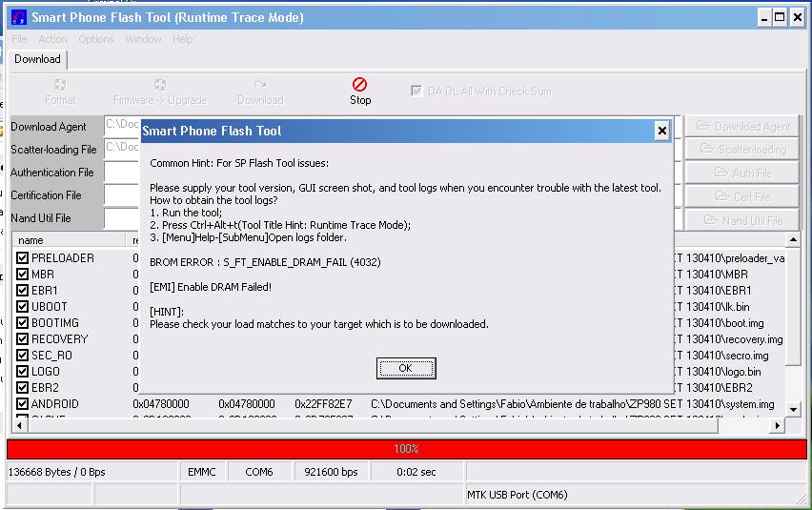Screen dimensions: 812x510
Task: Close the Flash Tool main window
Action: (x=798, y=17)
